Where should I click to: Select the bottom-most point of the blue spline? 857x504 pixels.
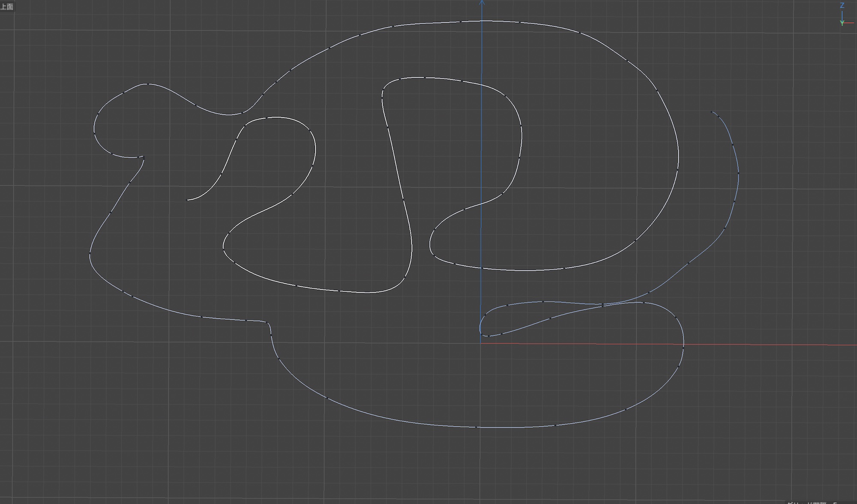point(488,427)
